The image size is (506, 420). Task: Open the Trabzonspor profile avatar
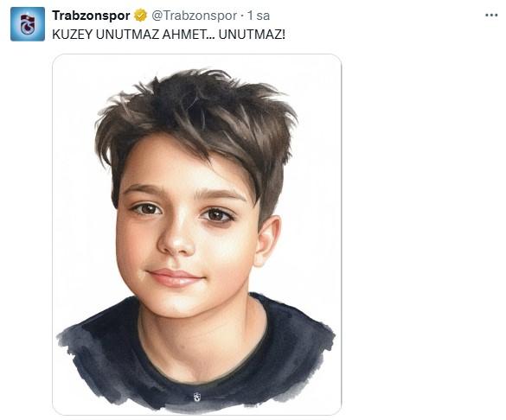pyautogui.click(x=28, y=24)
